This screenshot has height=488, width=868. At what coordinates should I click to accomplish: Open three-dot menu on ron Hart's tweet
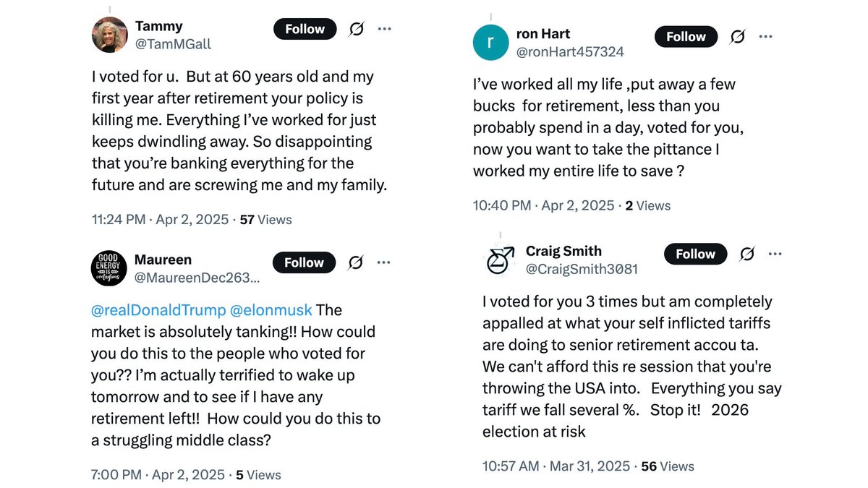click(765, 37)
